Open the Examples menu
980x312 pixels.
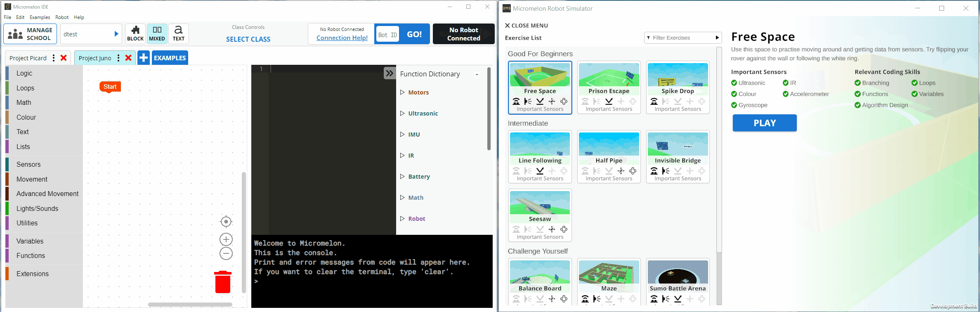point(40,17)
